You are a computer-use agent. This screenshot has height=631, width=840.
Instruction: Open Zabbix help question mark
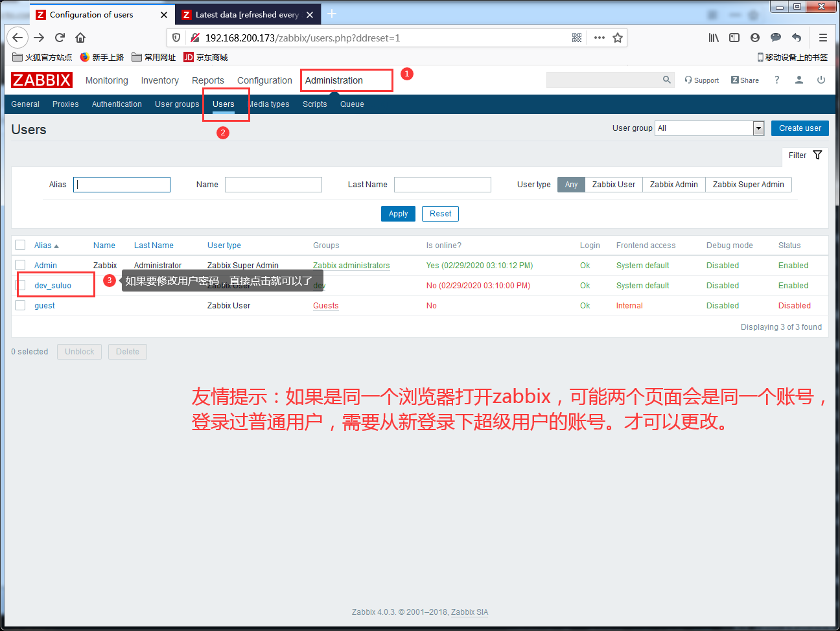pyautogui.click(x=776, y=80)
